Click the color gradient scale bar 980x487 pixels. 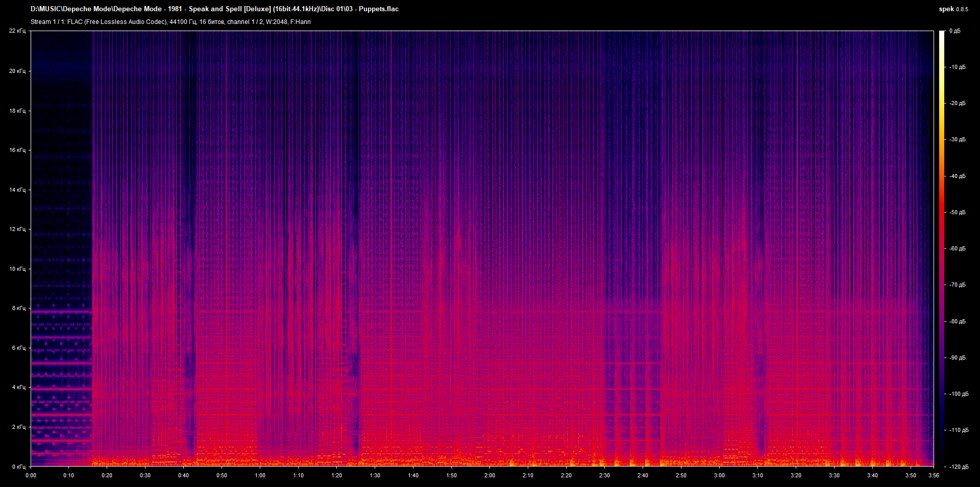[942, 248]
